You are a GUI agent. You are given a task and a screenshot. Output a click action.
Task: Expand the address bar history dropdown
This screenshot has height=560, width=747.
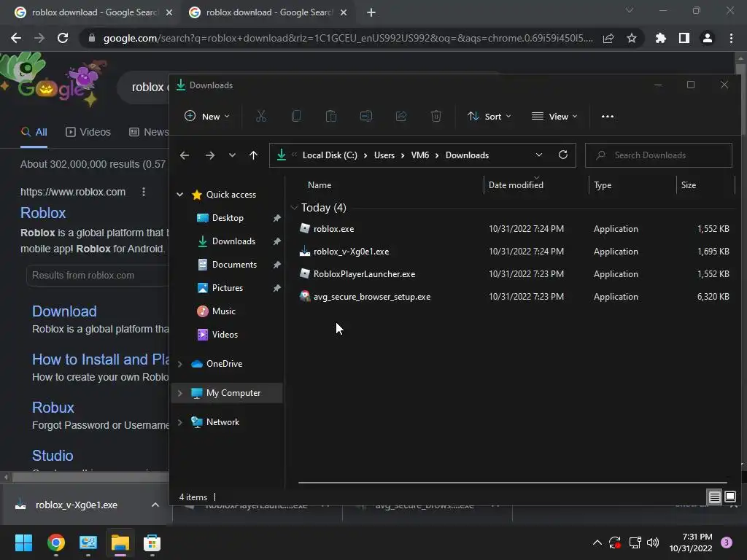tap(539, 155)
